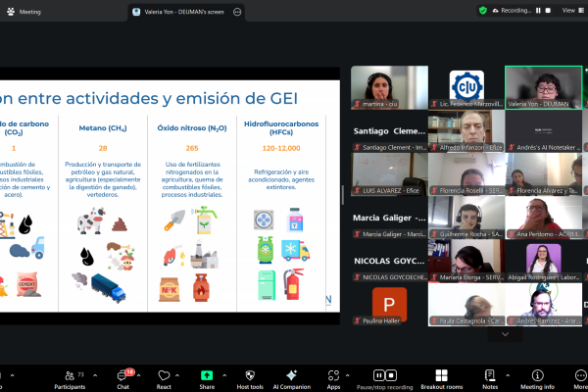Click the Metano (CH4) heading on slide

[x=103, y=128]
